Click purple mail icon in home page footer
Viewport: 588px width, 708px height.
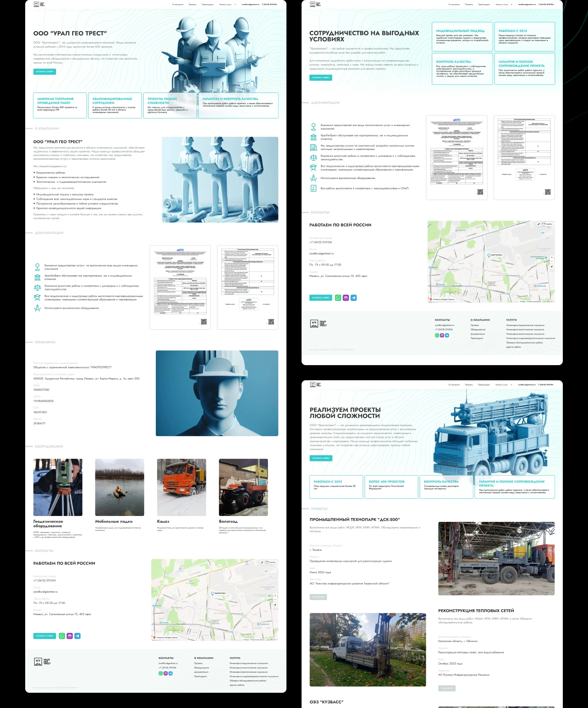click(x=165, y=673)
